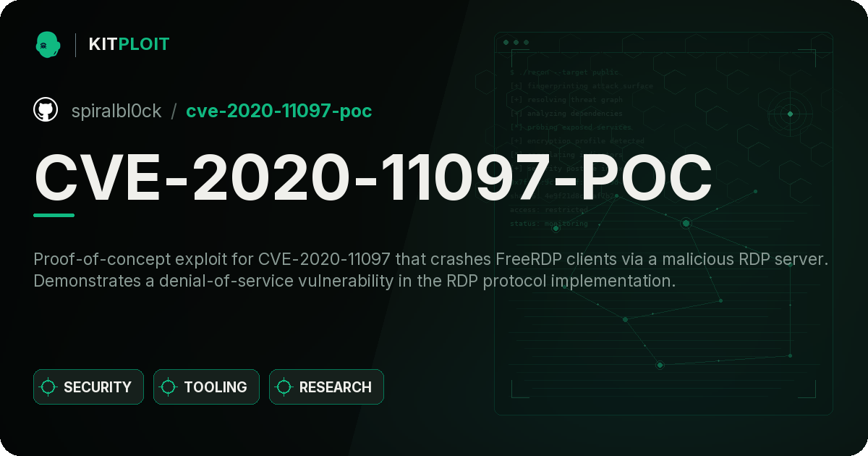Open the cve-2020-11097-poc repository link
This screenshot has width=868, height=456.
279,111
